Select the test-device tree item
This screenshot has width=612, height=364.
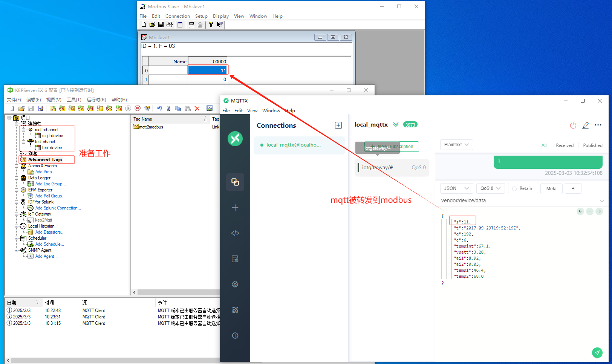click(52, 148)
